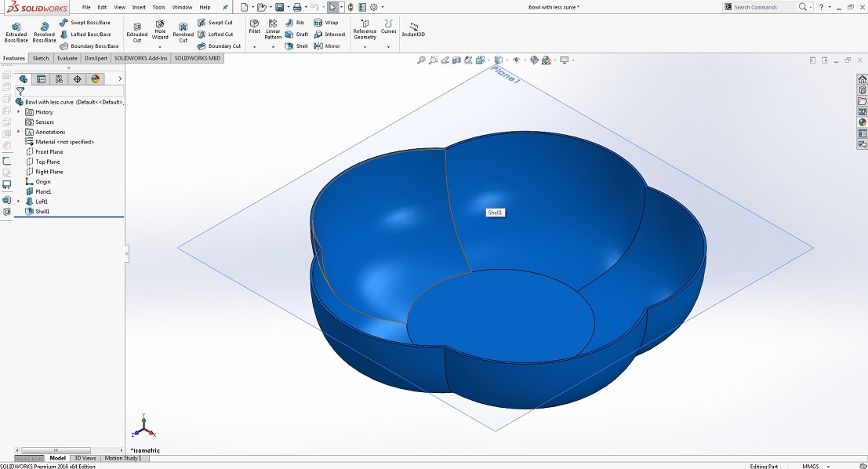Screen dimensions: 868x469
Task: Click the Section View icon
Action: point(456,60)
